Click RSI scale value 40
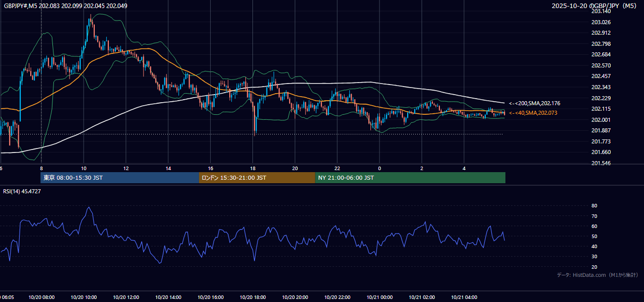Image resolution: width=644 pixels, height=302 pixels. [594, 246]
